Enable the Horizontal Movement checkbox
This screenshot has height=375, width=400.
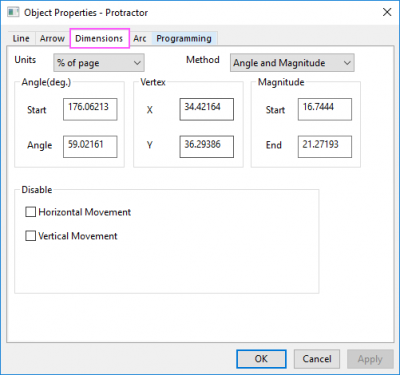point(31,212)
